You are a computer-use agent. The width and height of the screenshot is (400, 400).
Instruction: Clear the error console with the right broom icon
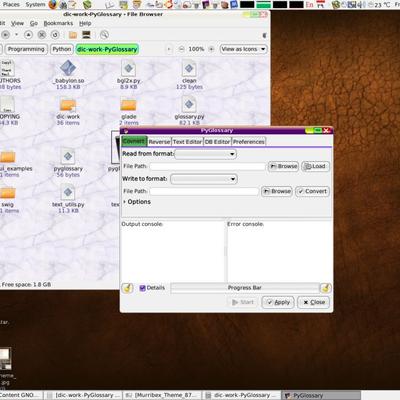pyautogui.click(x=325, y=288)
